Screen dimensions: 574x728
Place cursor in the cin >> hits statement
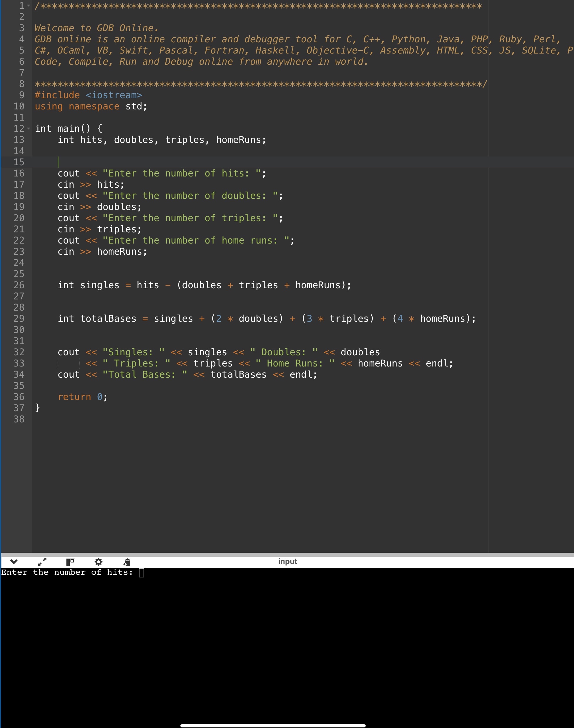tap(90, 184)
